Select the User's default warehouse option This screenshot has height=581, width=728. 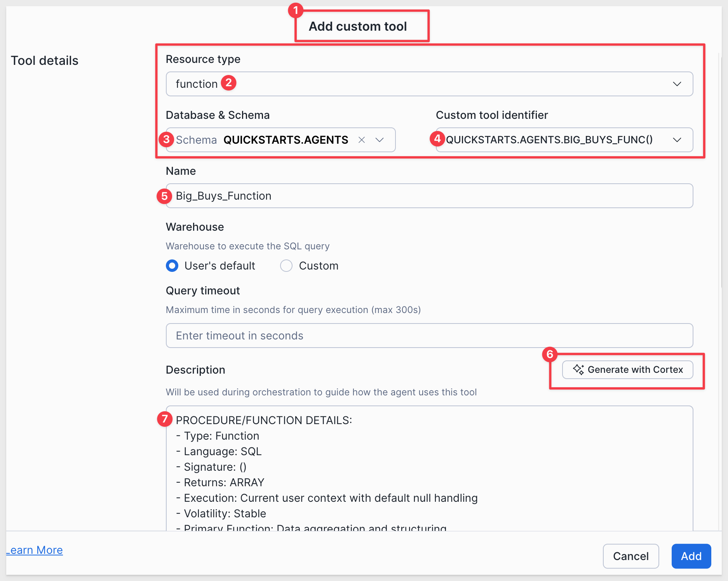point(172,266)
